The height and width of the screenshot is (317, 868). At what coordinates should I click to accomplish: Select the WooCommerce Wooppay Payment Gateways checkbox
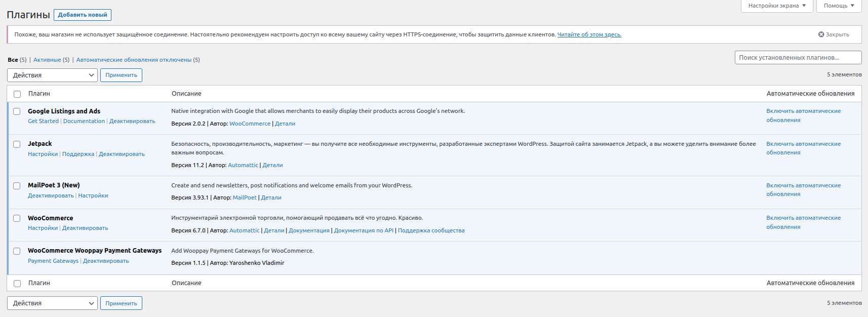17,251
